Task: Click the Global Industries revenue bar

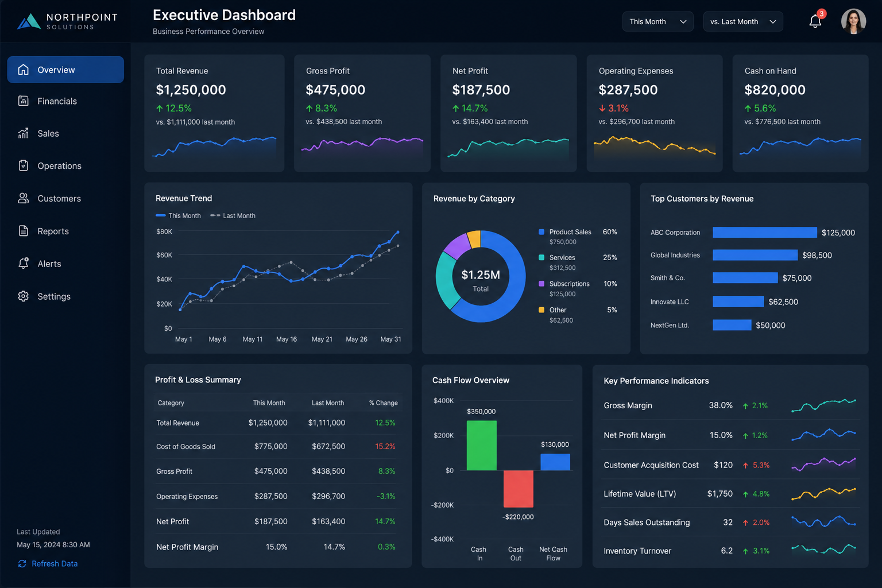Action: click(x=755, y=255)
